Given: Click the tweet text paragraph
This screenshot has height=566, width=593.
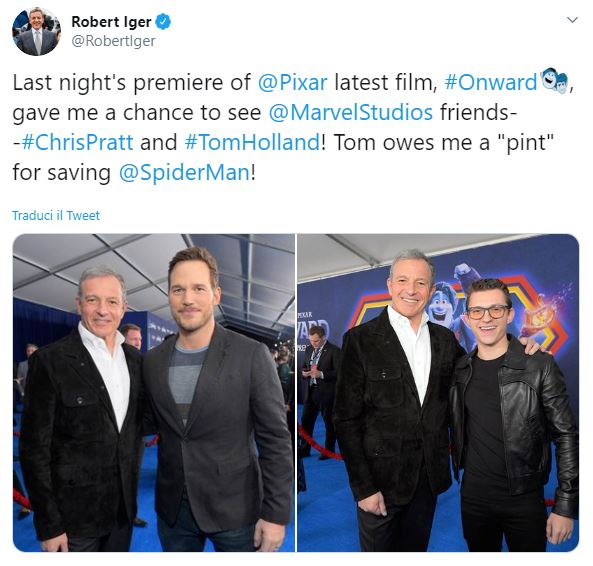Looking at the screenshot, I should pyautogui.click(x=293, y=127).
